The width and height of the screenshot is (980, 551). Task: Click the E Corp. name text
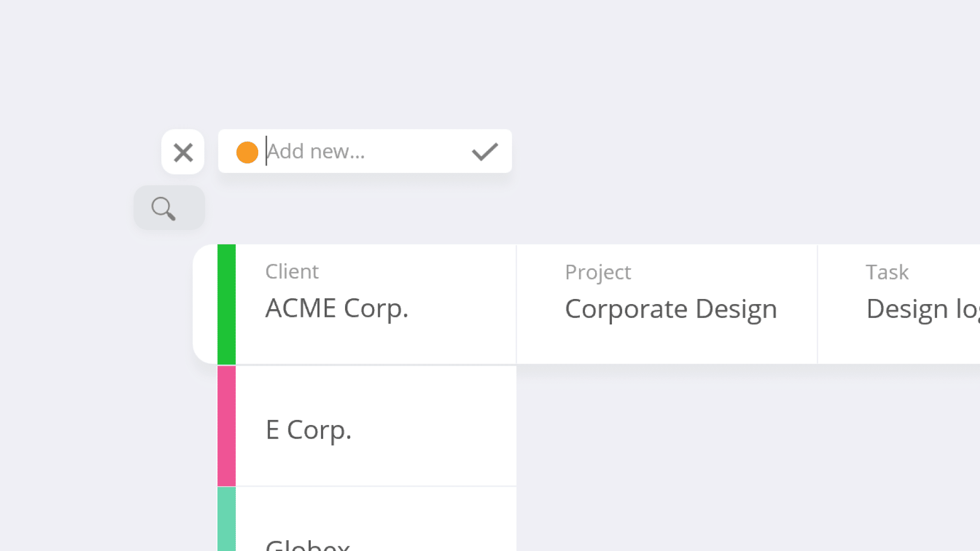(308, 430)
